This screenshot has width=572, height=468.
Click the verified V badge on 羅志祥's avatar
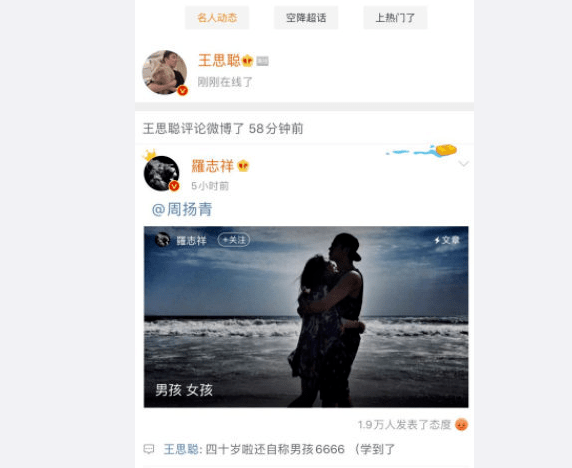[174, 186]
